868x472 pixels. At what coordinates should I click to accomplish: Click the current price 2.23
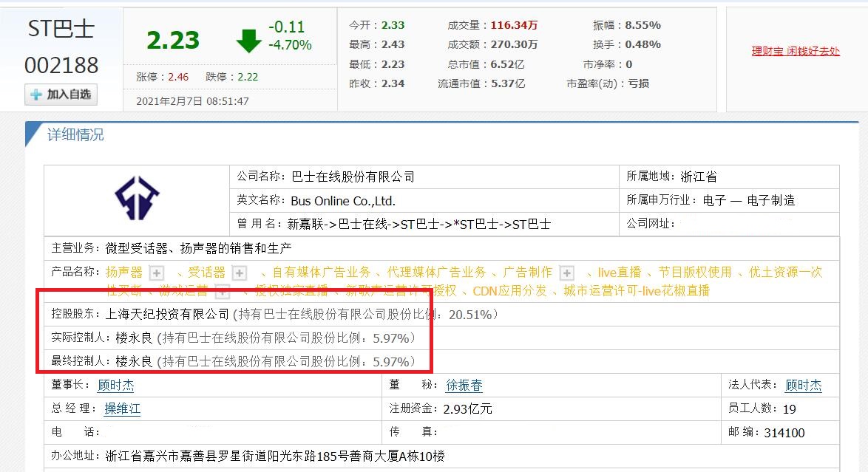pos(173,41)
